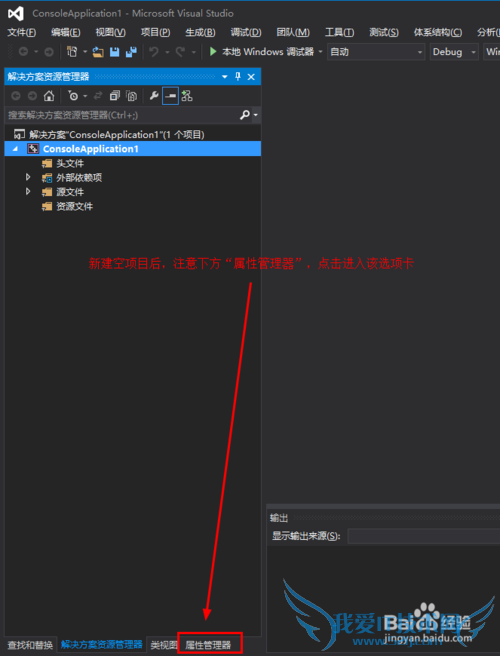Open the 工具(T) menu
Image resolution: width=500 pixels, height=656 pixels.
tap(339, 33)
